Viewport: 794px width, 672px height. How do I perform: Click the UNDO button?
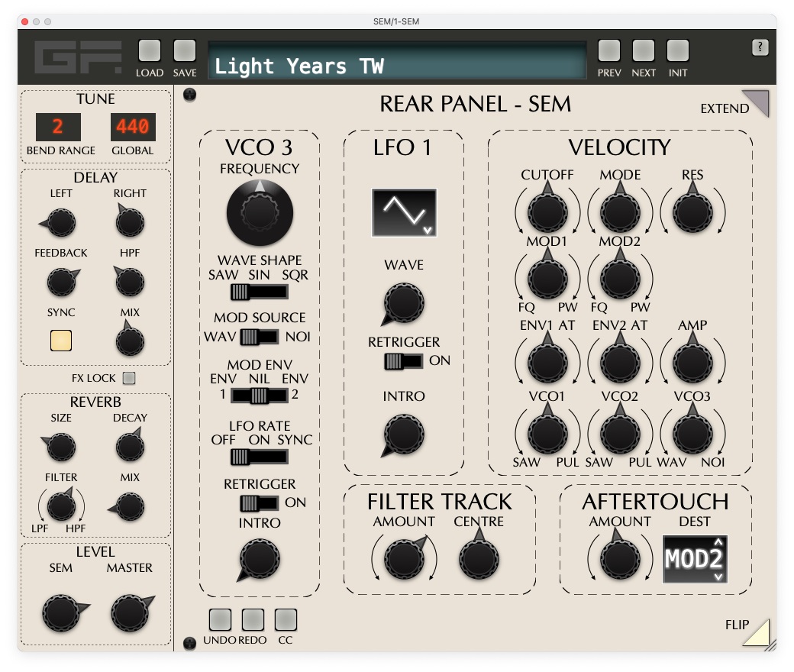(220, 619)
